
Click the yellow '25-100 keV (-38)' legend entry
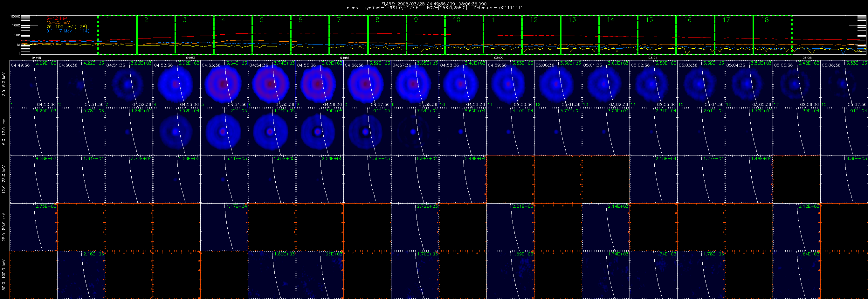[x=66, y=27]
